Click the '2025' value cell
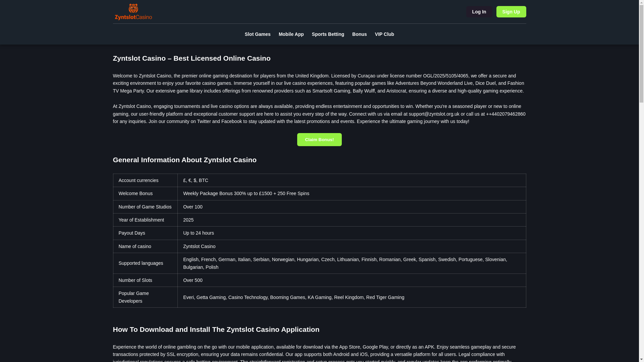 352,220
